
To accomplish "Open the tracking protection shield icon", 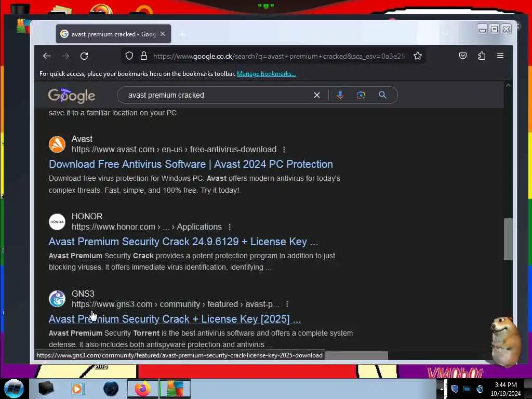I will point(129,56).
